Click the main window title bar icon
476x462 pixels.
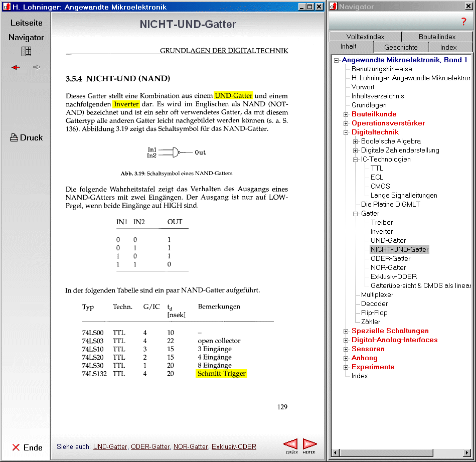(x=7, y=7)
